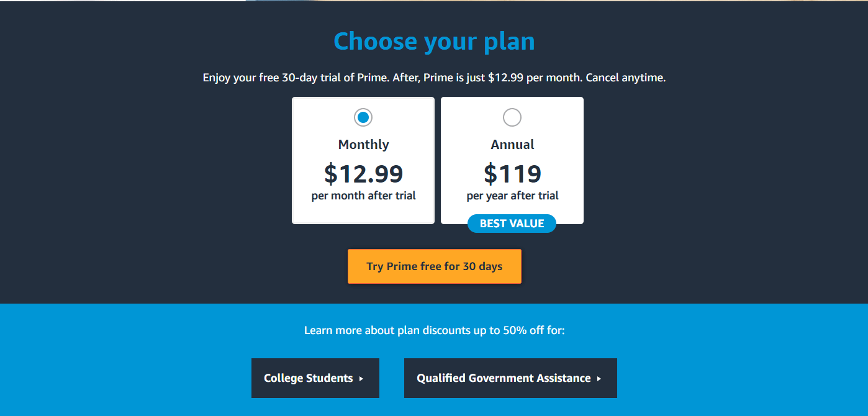Click Try Prime free for 30 days
The width and height of the screenshot is (868, 416).
click(x=435, y=266)
